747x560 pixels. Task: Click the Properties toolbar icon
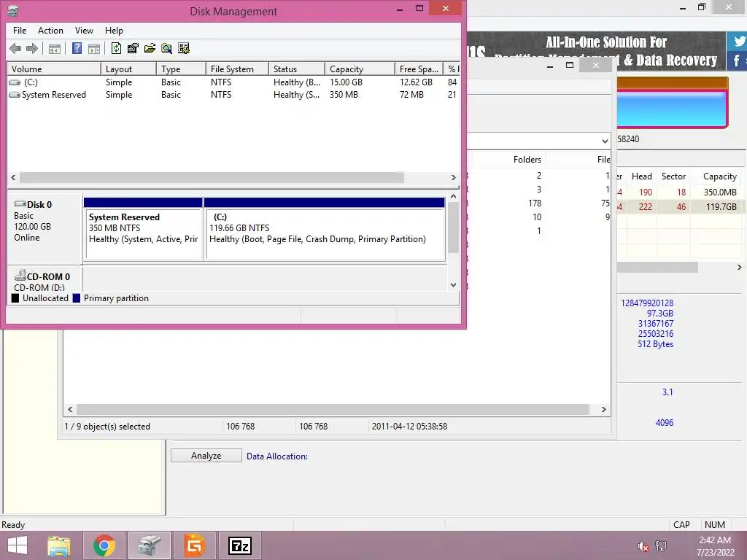pos(133,48)
